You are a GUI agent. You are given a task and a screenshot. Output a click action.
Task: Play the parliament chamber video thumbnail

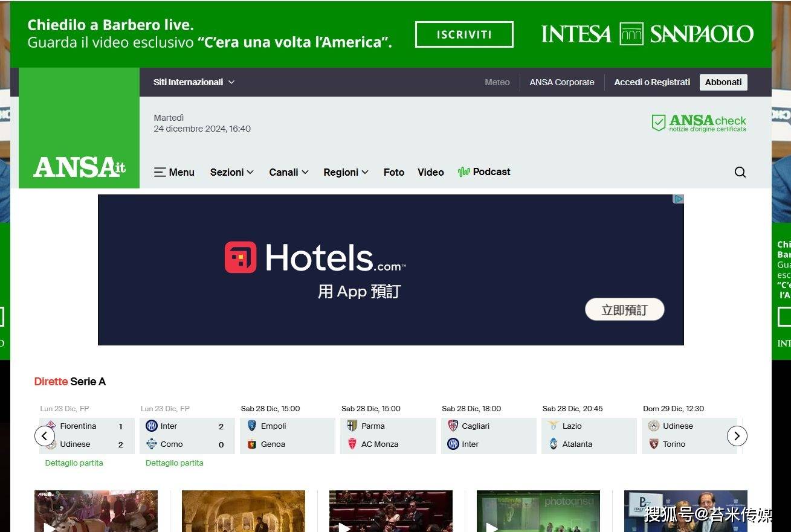391,511
